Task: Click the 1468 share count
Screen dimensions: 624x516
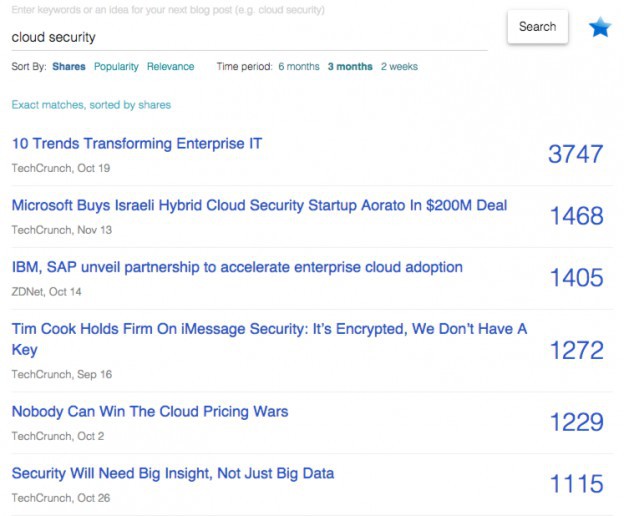Action: tap(576, 216)
